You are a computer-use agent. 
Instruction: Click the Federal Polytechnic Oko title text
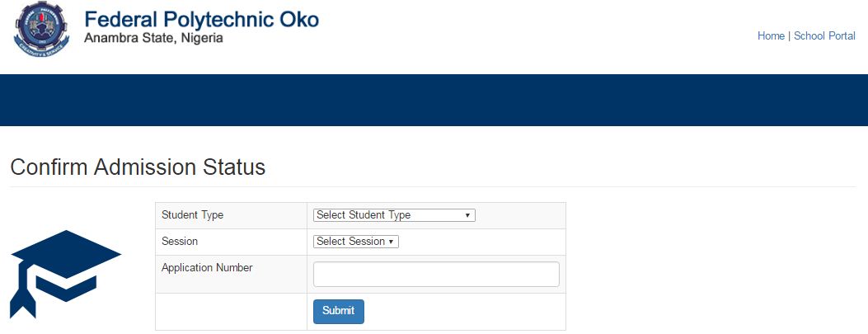(201, 20)
